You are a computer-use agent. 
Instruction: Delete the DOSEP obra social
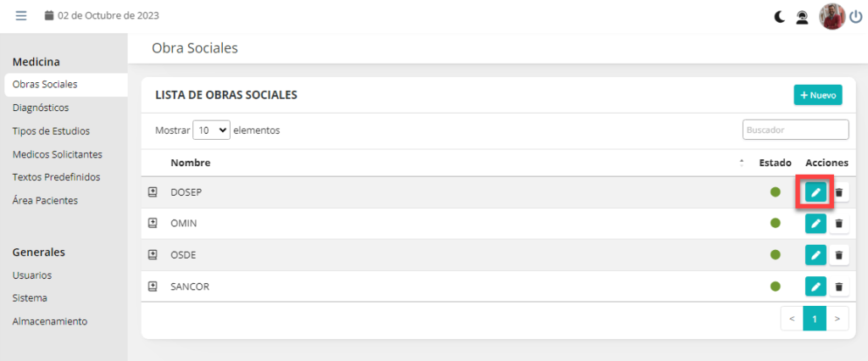[x=839, y=192]
